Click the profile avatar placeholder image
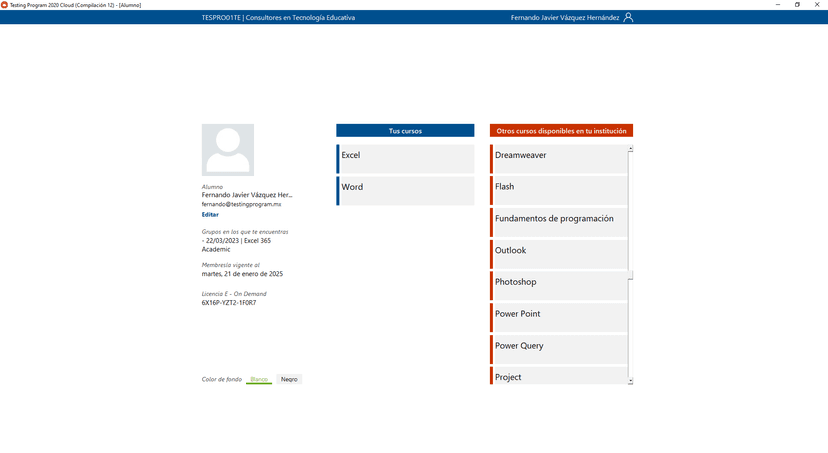The width and height of the screenshot is (828, 453). pos(228,150)
